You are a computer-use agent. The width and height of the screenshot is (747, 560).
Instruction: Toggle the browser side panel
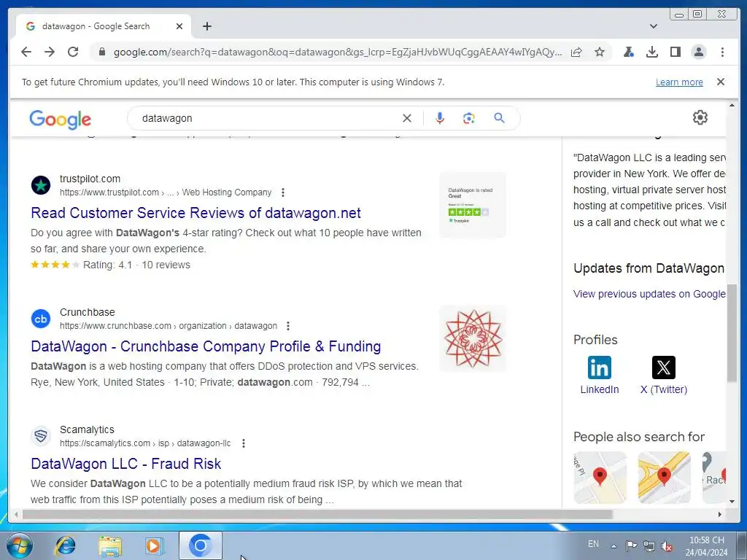point(675,52)
